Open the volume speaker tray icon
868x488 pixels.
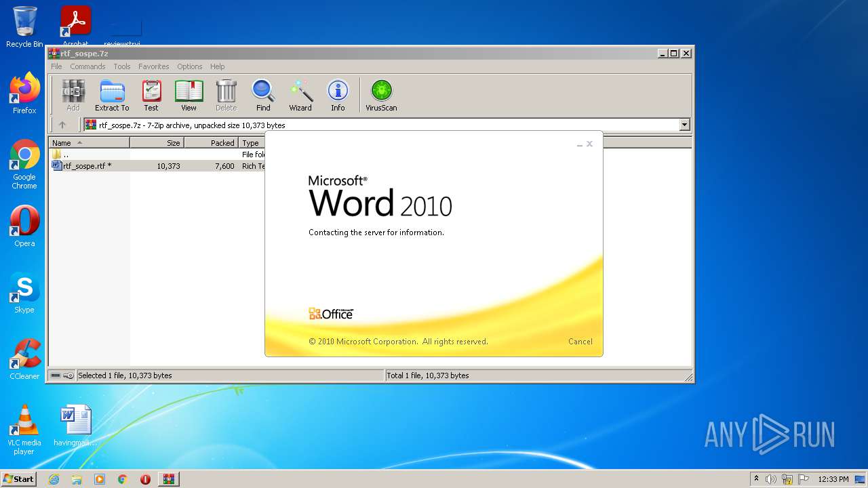pyautogui.click(x=771, y=479)
